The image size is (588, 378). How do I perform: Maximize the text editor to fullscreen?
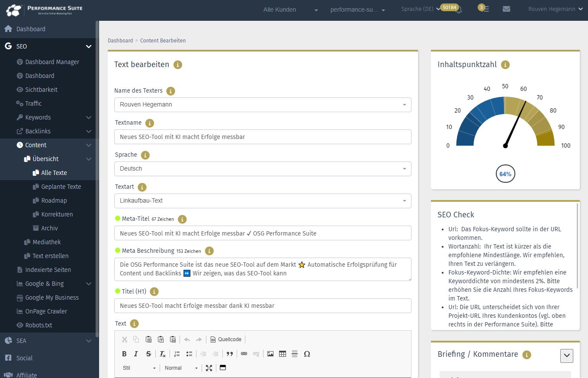209,368
